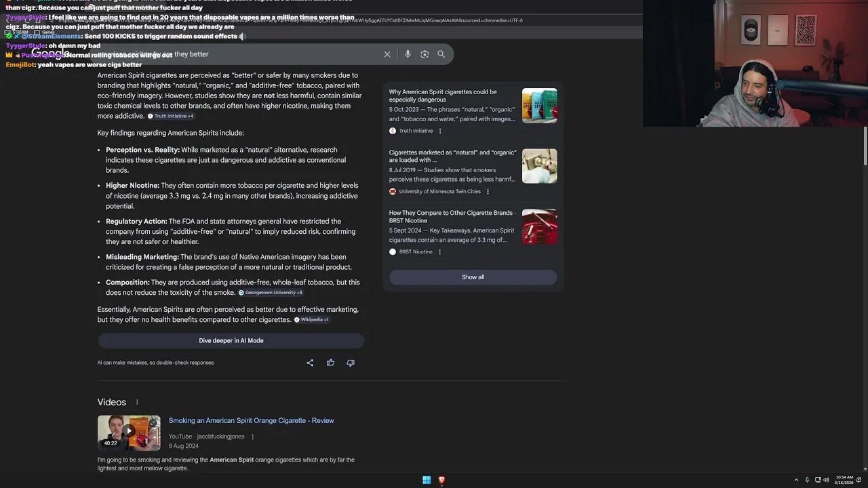Click the "Higher Nicotine:" bullet heading

(x=132, y=186)
